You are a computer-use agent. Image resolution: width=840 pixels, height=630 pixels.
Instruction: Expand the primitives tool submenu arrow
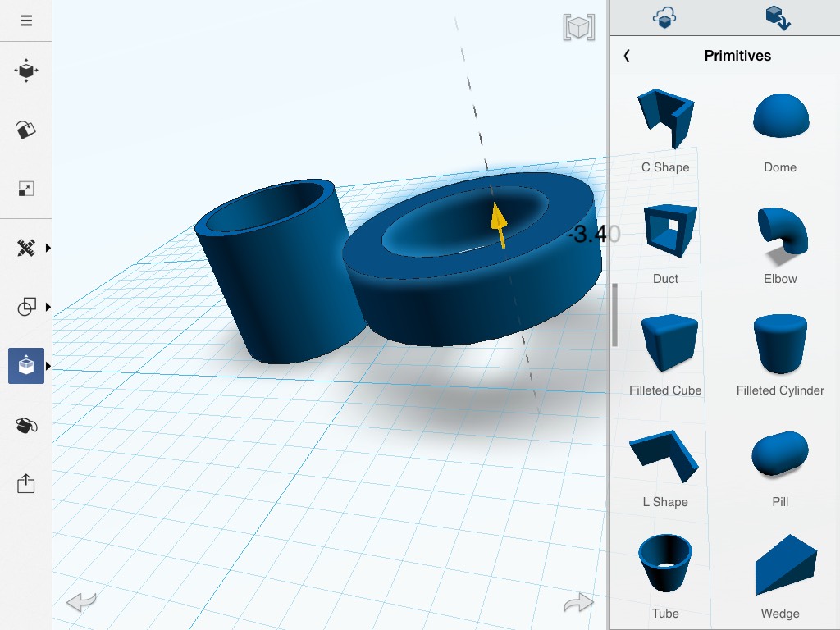coord(48,367)
